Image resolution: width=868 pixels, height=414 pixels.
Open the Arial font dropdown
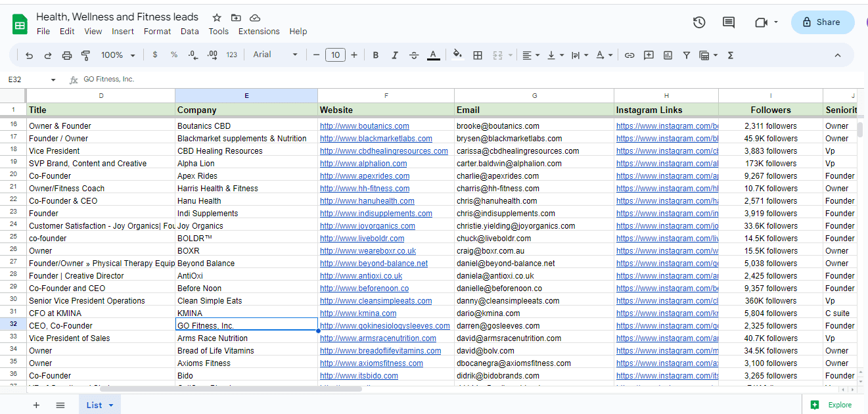(x=275, y=55)
